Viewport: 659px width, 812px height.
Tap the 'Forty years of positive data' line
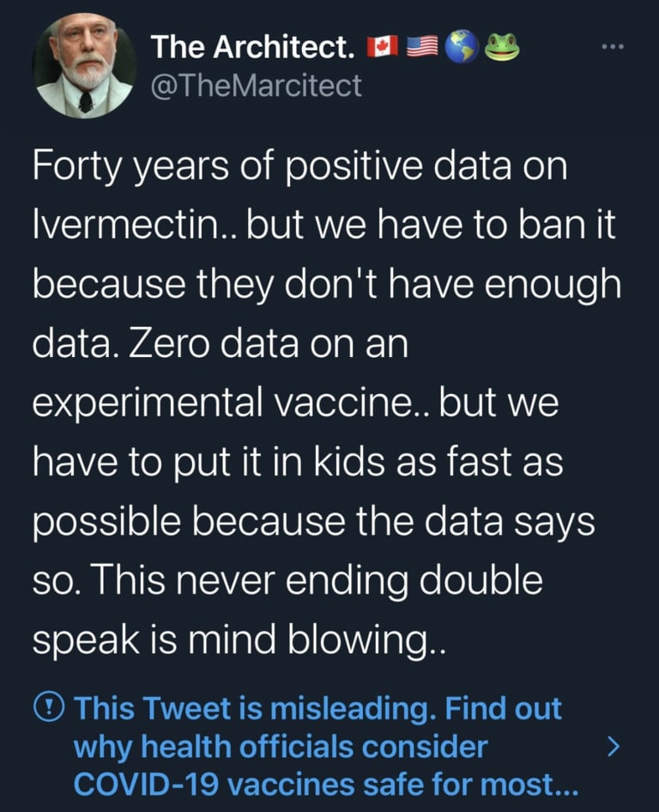coord(300,167)
